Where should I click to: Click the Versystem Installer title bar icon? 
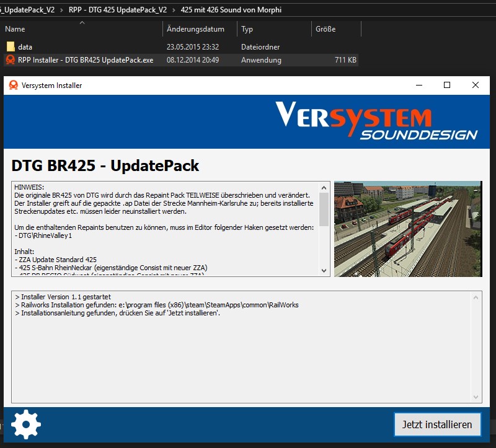(13, 85)
